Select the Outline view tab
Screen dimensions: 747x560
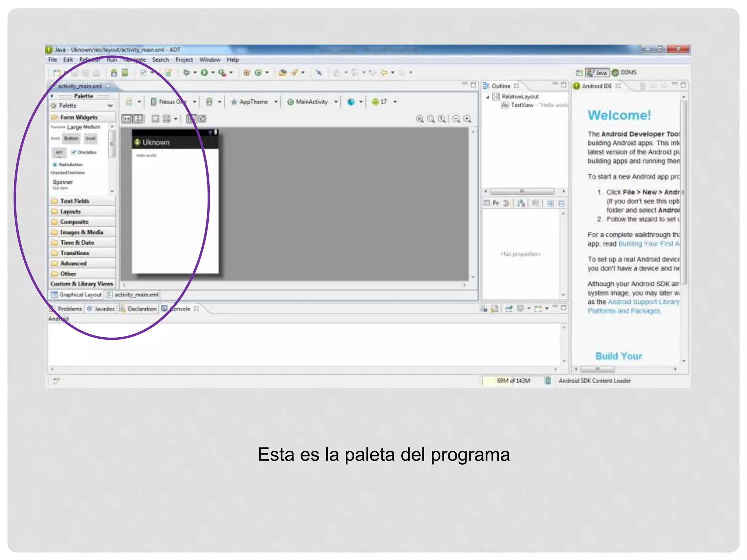(501, 86)
